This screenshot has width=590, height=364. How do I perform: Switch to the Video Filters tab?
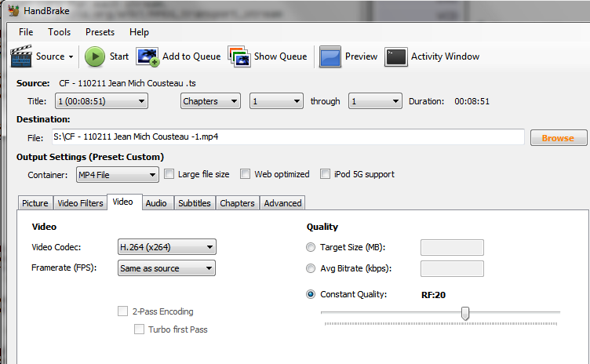coord(80,203)
